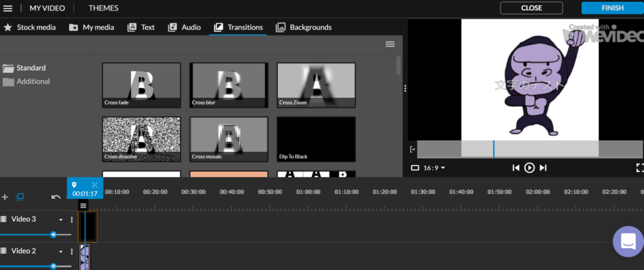Switch to the Audio tab
The height and width of the screenshot is (270, 644).
[x=184, y=28]
